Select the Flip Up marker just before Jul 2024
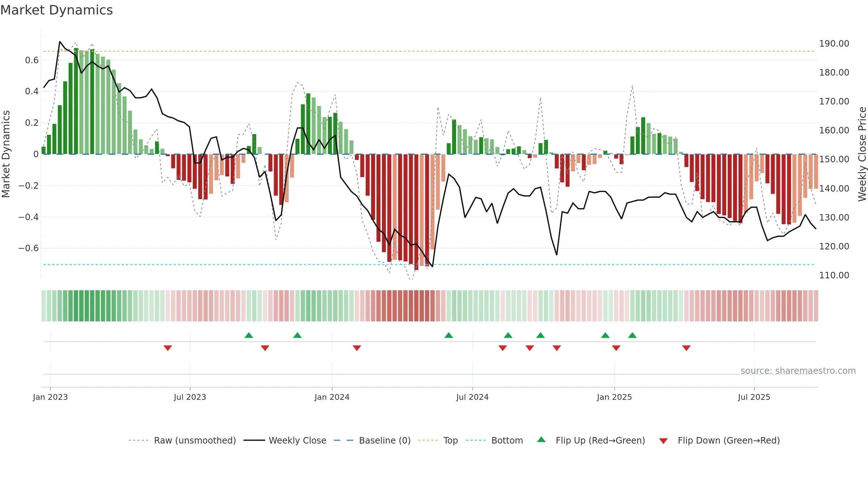This screenshot has width=868, height=488. [448, 335]
